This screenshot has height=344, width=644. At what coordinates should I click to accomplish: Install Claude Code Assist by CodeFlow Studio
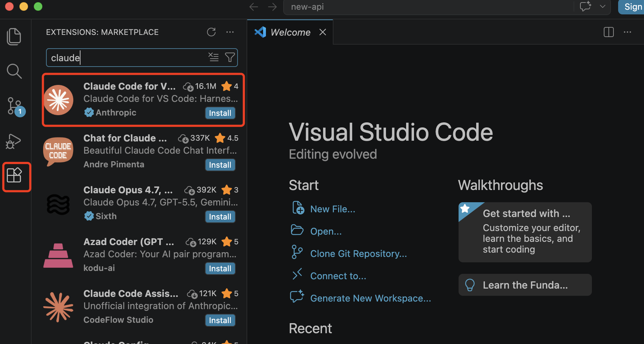(220, 320)
